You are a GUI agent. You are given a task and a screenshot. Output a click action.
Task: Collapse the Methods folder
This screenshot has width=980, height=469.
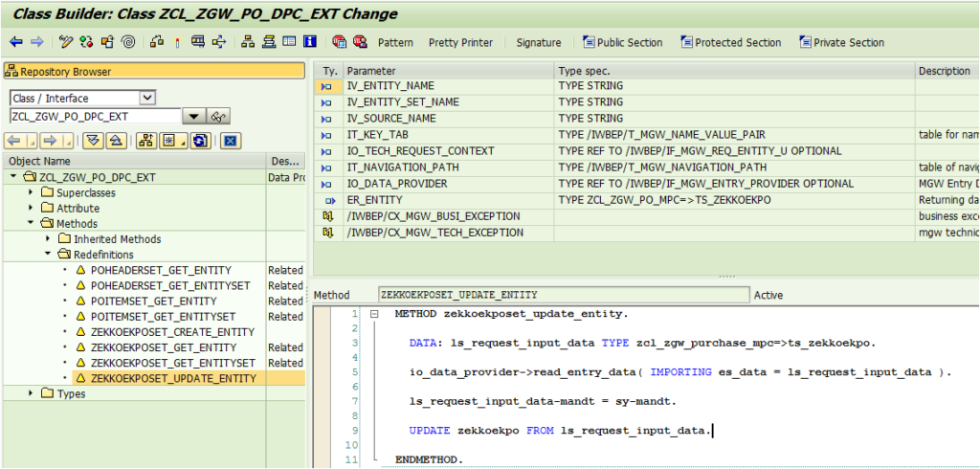point(31,223)
